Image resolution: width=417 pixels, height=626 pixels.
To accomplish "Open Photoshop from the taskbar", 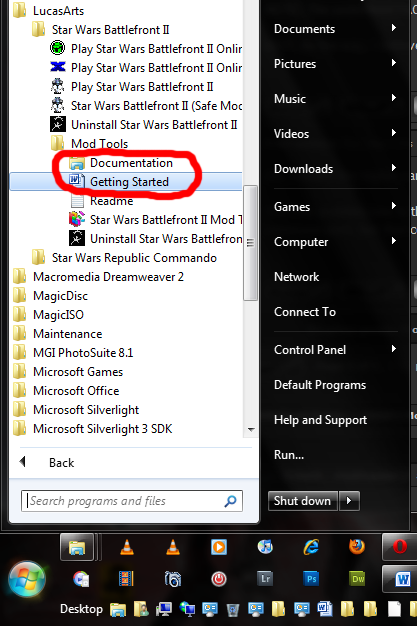I will coord(312,578).
